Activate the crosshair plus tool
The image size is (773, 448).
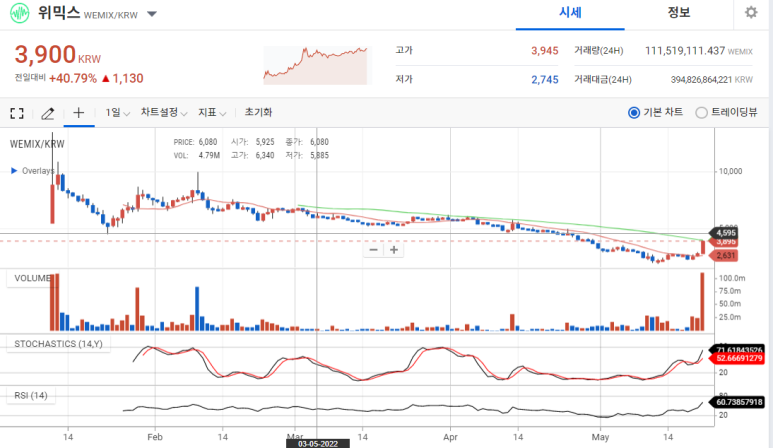[78, 113]
